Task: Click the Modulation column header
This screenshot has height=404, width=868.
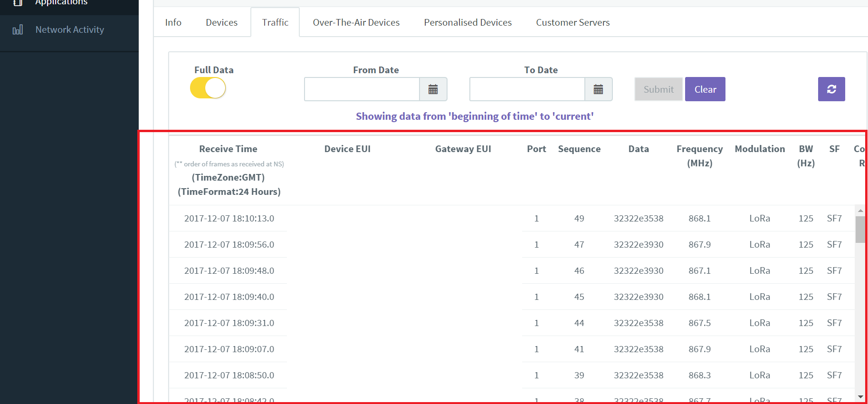Action: (760, 149)
